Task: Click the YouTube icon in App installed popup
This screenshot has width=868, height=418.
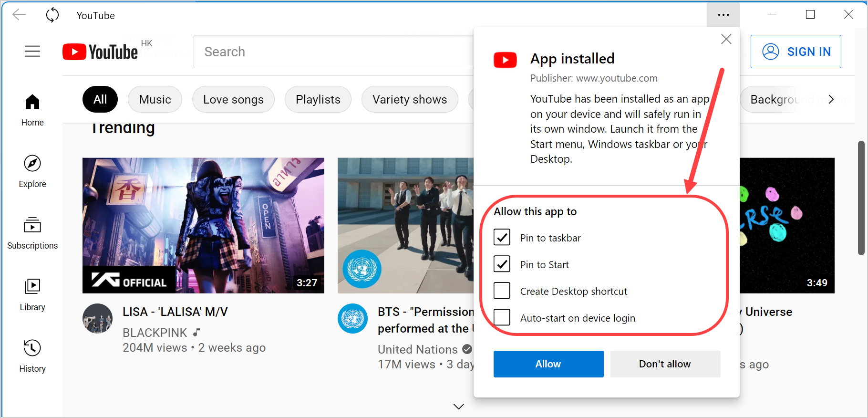Action: point(505,60)
